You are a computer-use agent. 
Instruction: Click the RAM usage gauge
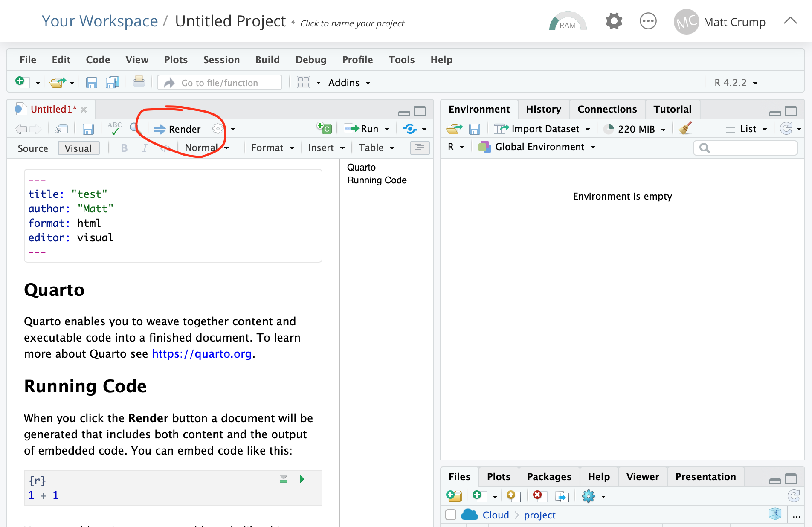(x=568, y=21)
